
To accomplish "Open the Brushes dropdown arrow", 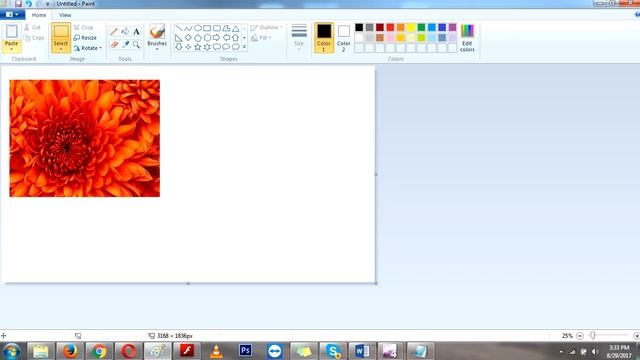I will [157, 49].
